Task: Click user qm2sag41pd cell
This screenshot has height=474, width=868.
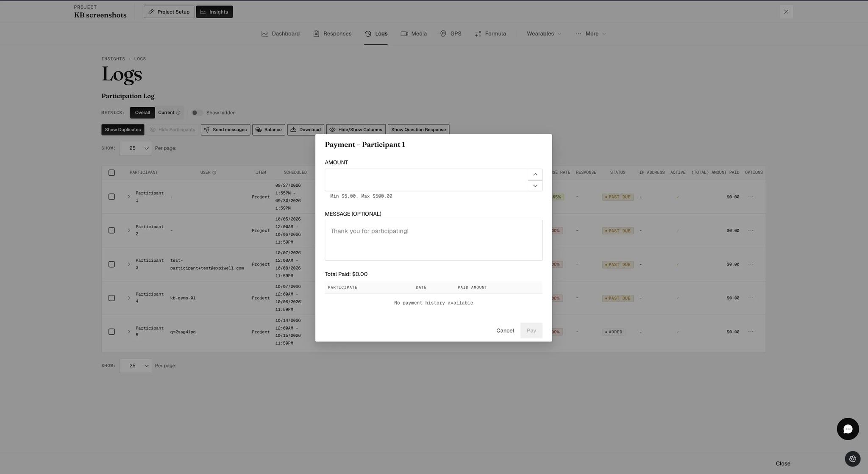Action: pos(183,332)
